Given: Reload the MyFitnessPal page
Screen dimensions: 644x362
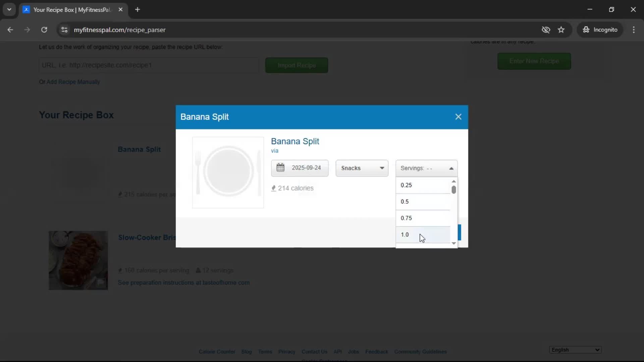Looking at the screenshot, I should [44, 30].
